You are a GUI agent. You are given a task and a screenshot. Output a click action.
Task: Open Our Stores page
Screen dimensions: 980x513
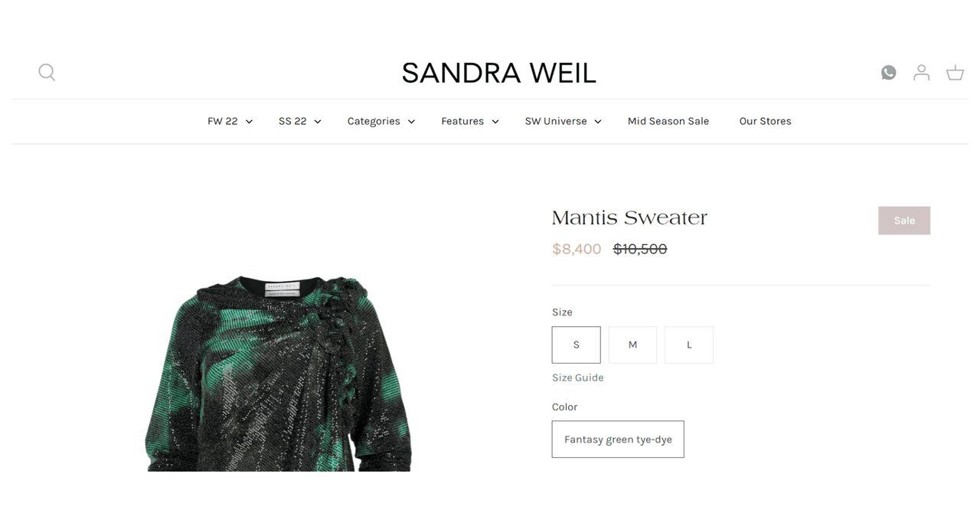[765, 121]
